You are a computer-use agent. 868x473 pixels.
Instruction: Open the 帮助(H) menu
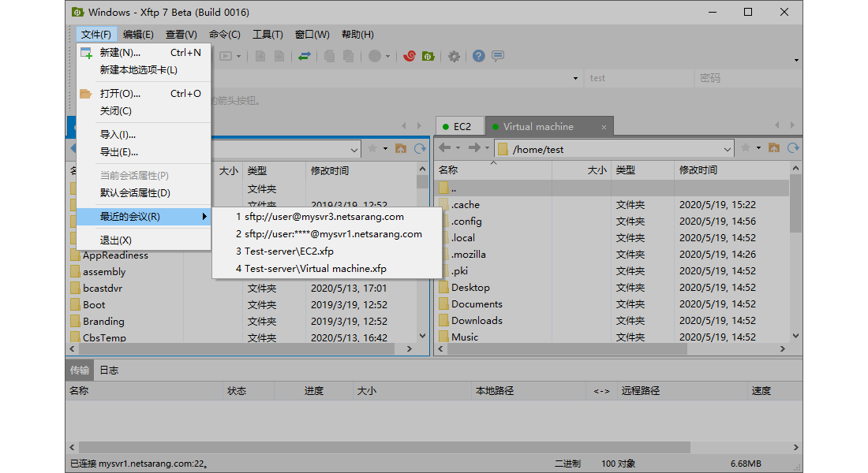pos(357,35)
